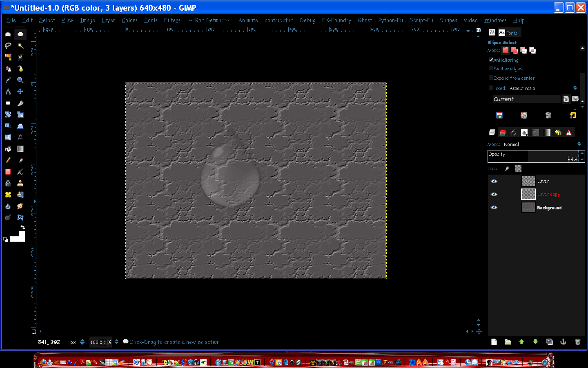Click the layer Opacity slider
This screenshot has height=368, width=588.
533,157
